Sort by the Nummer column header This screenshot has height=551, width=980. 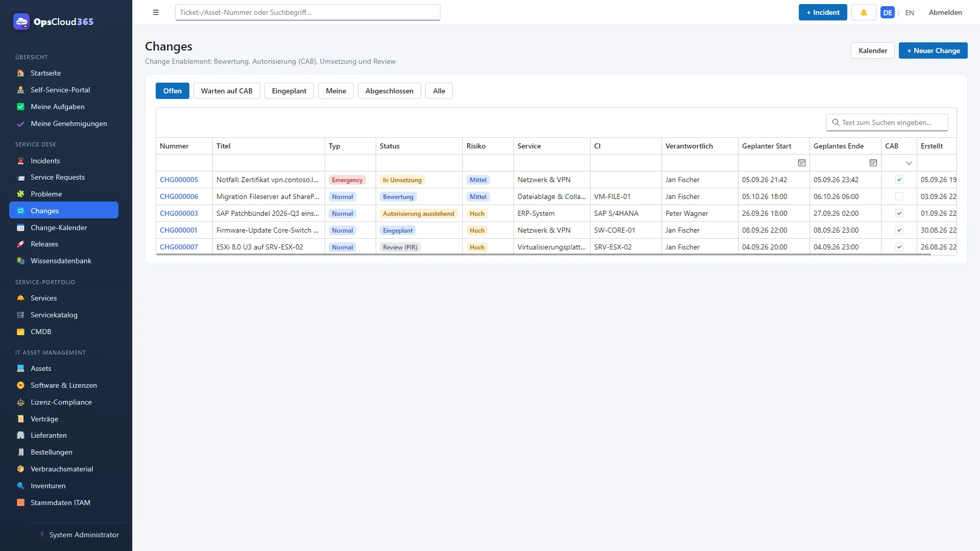184,146
